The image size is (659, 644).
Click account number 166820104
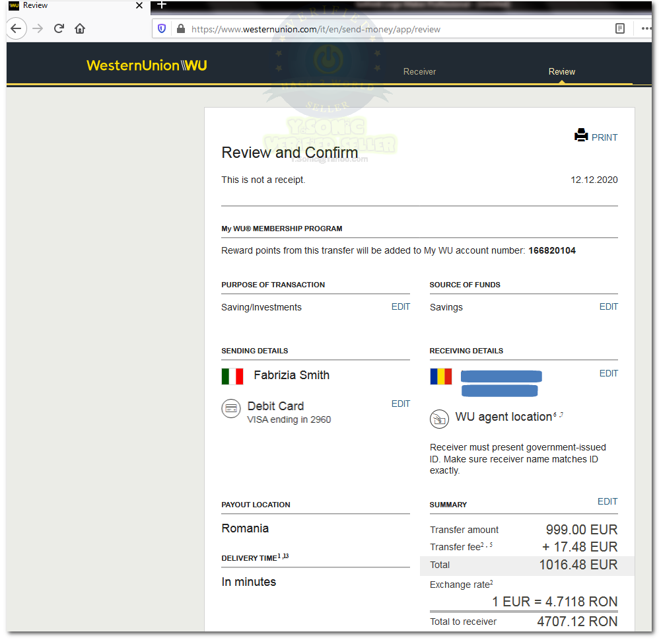552,250
